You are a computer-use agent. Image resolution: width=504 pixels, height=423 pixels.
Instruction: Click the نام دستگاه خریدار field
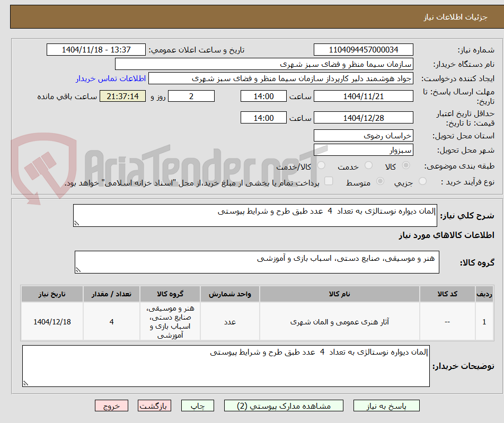click(264, 64)
